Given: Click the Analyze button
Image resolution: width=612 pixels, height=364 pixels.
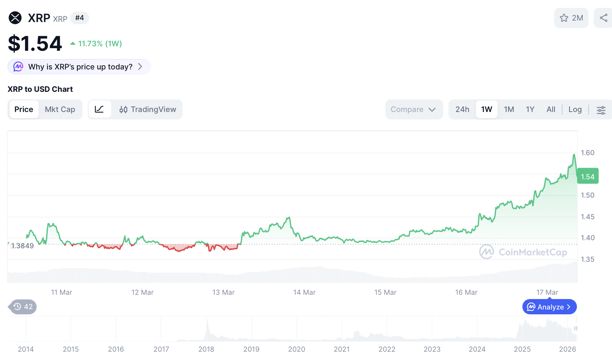Looking at the screenshot, I should click(549, 307).
